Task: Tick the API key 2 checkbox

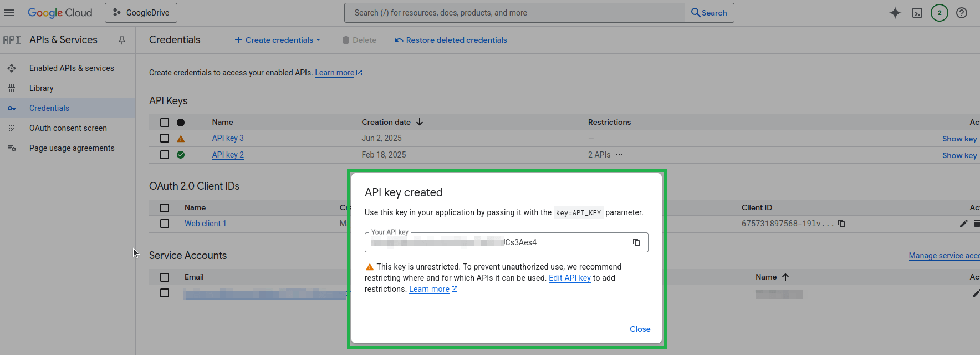Action: click(165, 155)
